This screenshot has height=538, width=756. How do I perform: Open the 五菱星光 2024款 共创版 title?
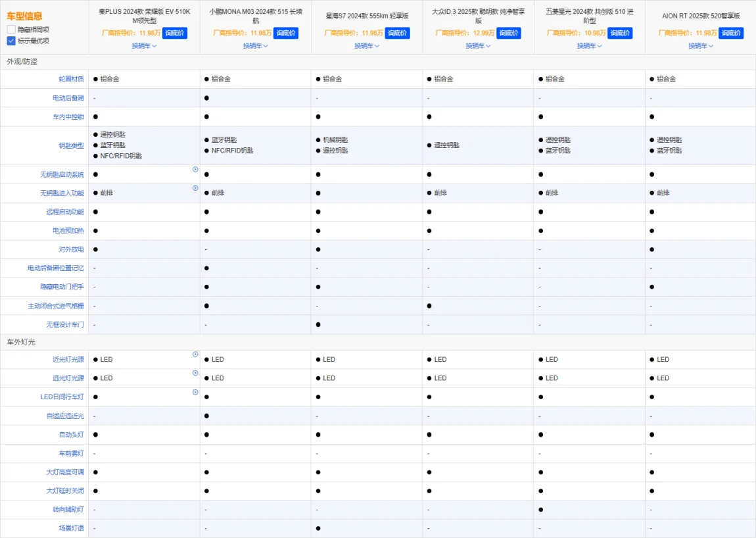click(x=590, y=16)
